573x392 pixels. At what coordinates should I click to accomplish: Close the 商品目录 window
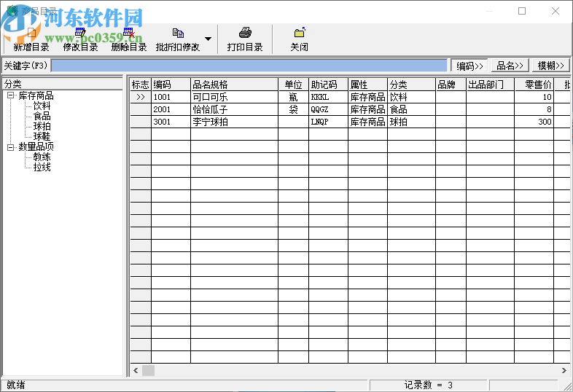pos(556,11)
